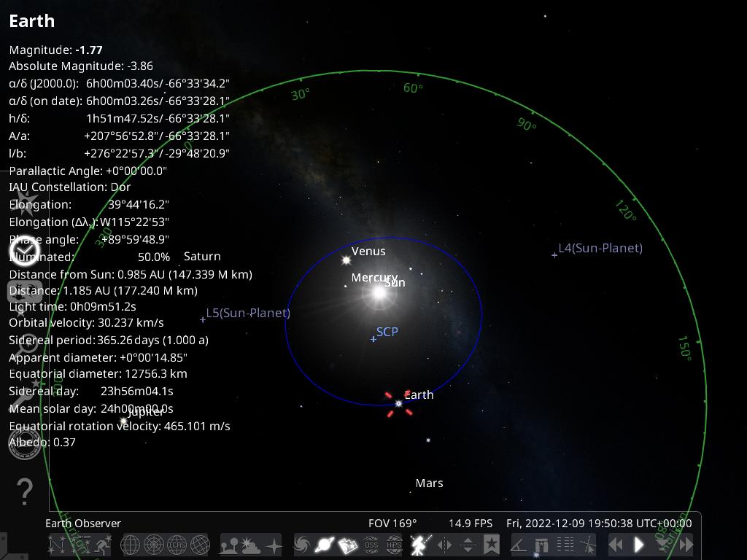
Task: Select Venus in the sky view
Action: click(x=347, y=260)
